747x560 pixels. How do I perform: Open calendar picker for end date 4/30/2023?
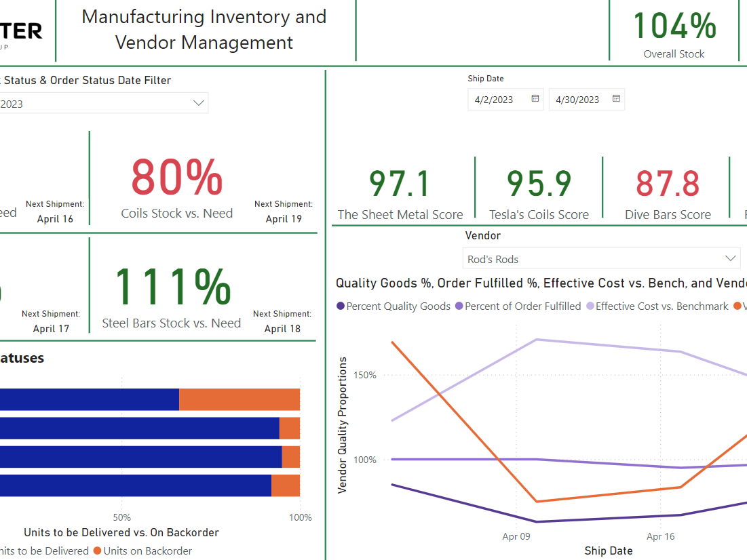point(616,98)
